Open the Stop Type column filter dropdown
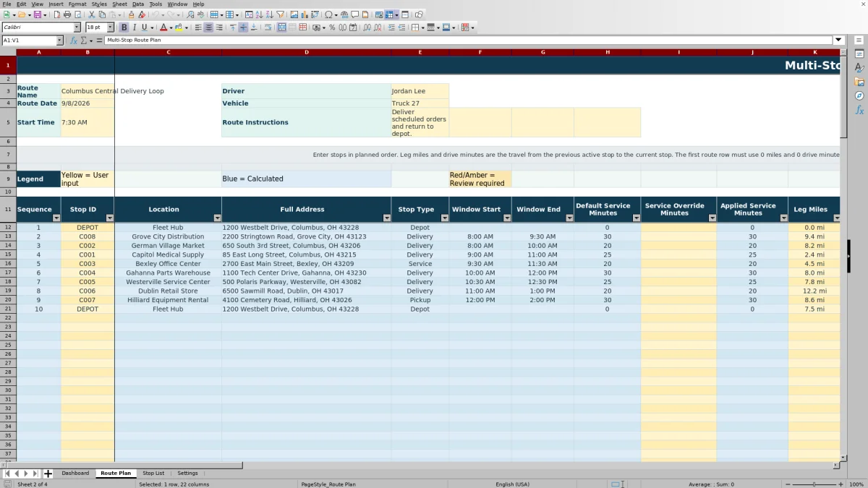The image size is (868, 488). click(444, 218)
